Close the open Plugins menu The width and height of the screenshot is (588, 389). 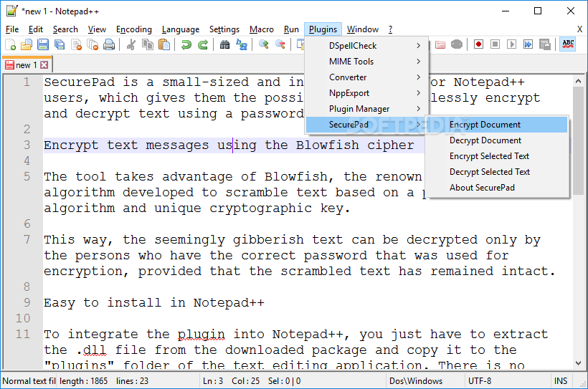coord(323,29)
